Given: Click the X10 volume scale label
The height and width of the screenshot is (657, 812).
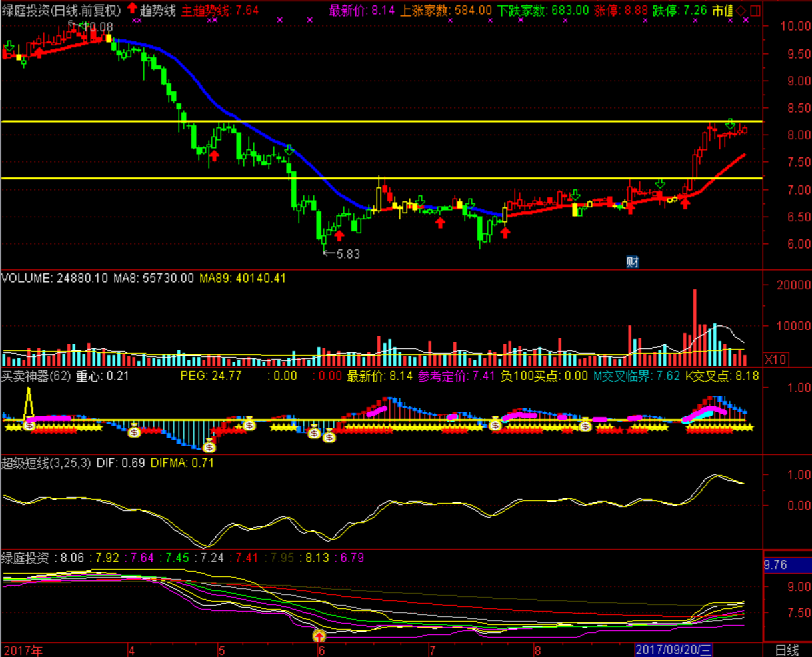Looking at the screenshot, I should pos(775,359).
